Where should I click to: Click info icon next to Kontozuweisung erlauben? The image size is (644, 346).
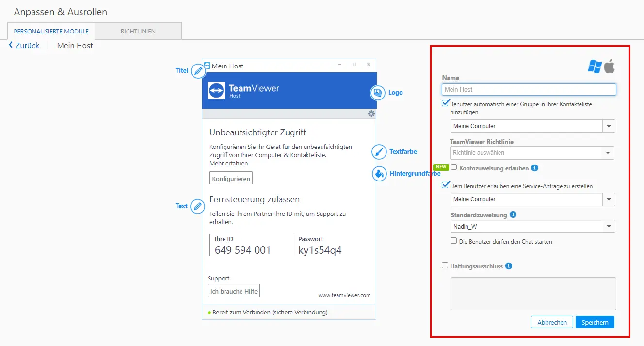pos(535,168)
